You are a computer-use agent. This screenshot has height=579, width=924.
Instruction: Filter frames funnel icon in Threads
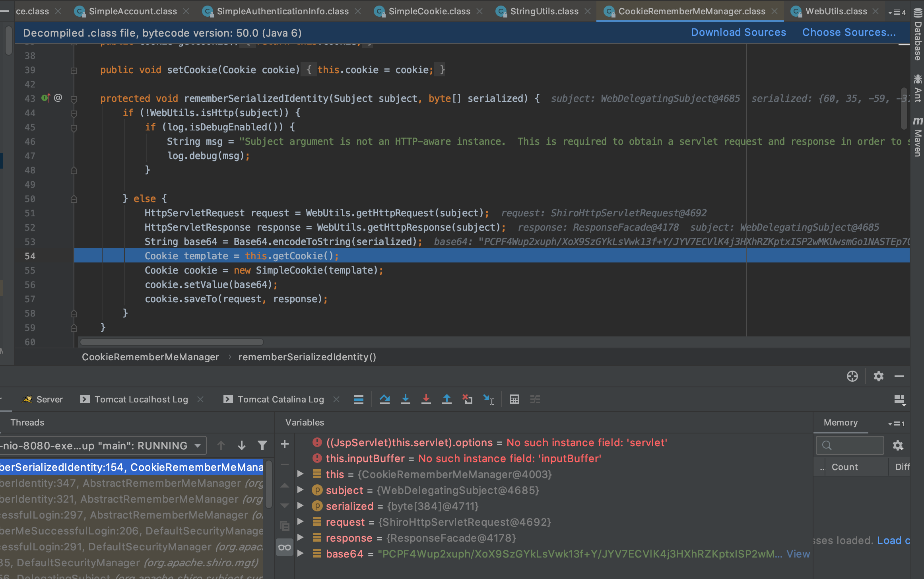(x=262, y=445)
